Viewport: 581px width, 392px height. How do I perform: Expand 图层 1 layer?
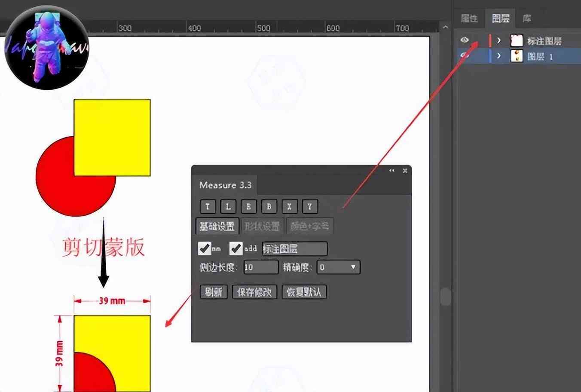tap(499, 56)
